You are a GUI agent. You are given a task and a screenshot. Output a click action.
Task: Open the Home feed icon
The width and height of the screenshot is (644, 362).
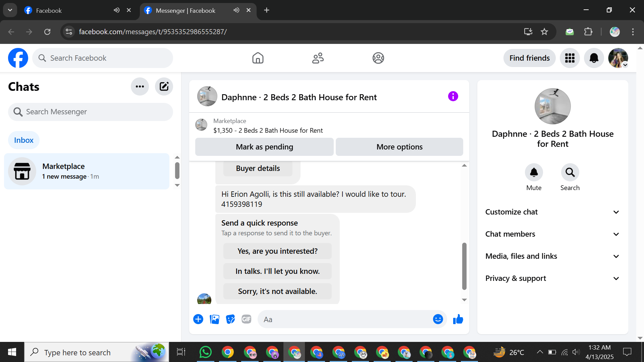[x=258, y=58]
